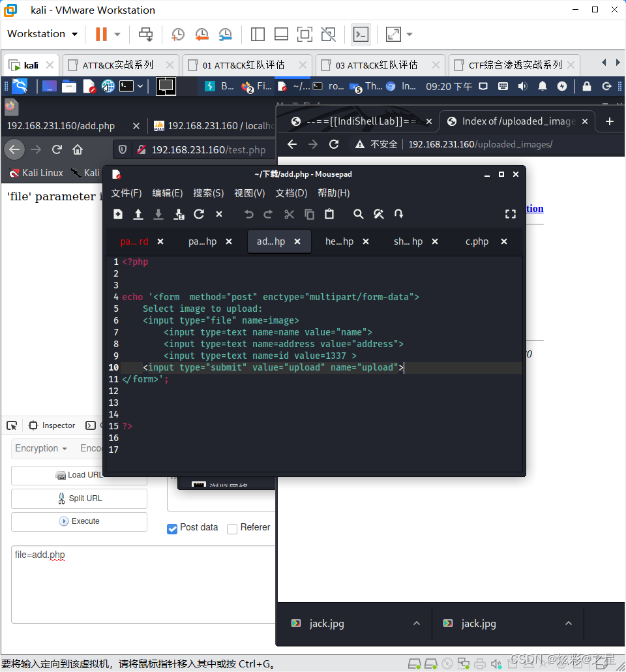The height and width of the screenshot is (672, 626).
Task: Open the 搜索(S) menu in Mousepad
Action: point(208,193)
